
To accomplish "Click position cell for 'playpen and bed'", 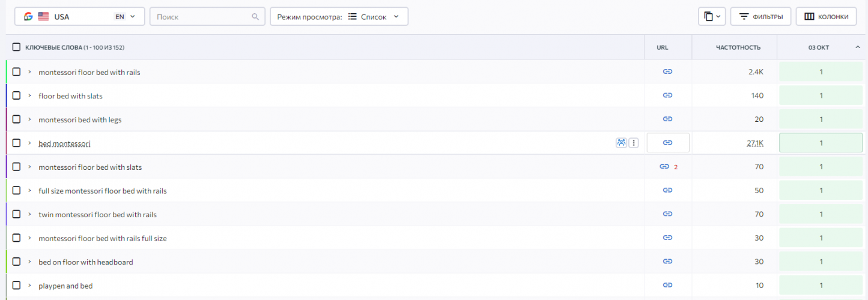I will click(x=821, y=286).
